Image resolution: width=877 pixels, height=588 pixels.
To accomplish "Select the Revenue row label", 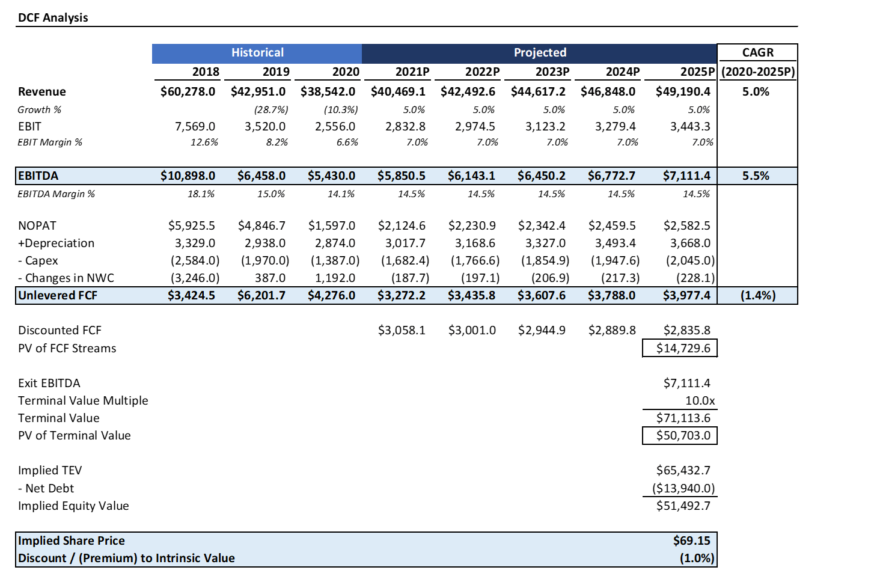I will [42, 91].
